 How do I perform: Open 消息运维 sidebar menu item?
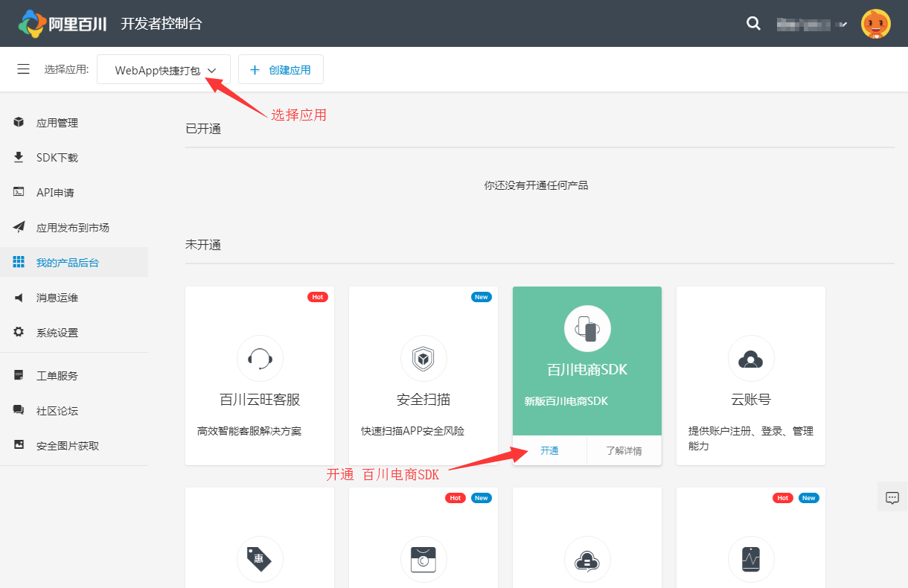[x=57, y=298]
